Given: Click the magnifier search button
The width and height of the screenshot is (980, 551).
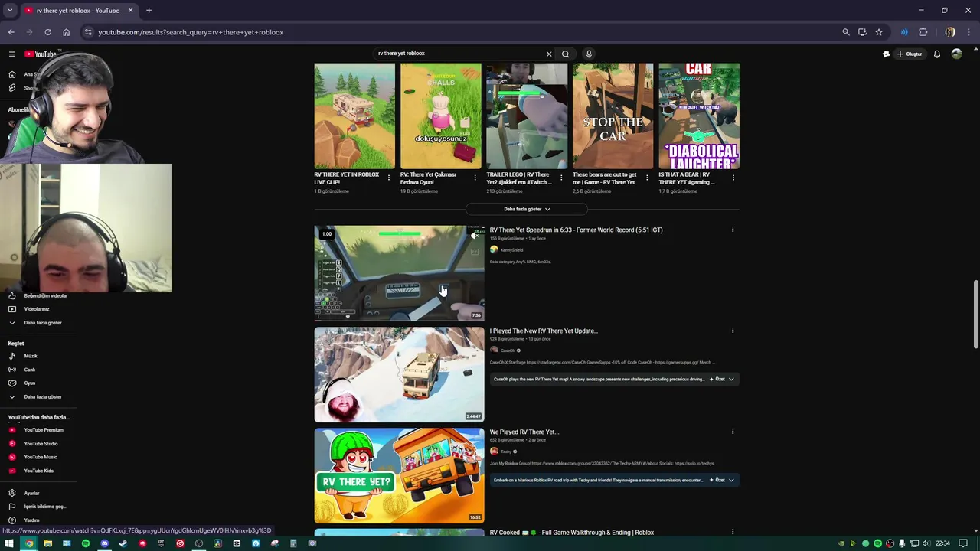Looking at the screenshot, I should 565,54.
